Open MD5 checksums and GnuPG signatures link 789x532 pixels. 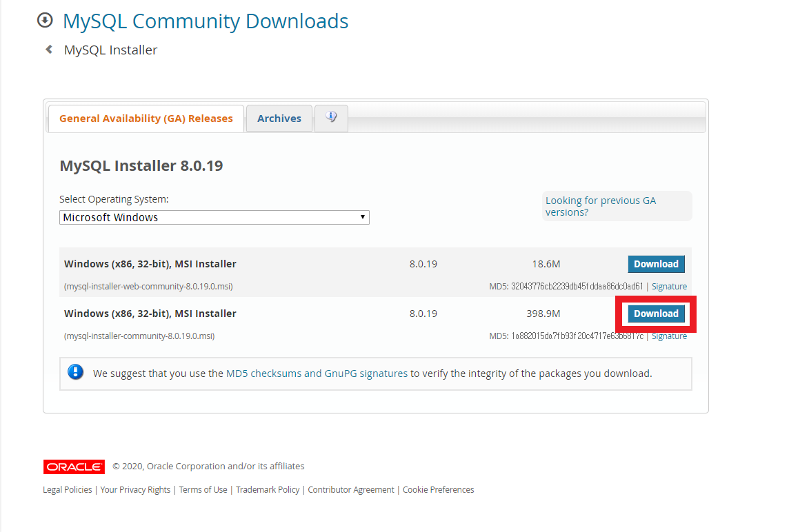pos(317,374)
